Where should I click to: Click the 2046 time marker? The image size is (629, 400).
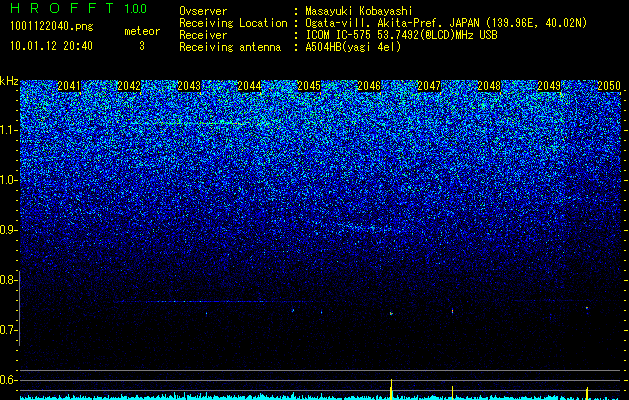[369, 86]
